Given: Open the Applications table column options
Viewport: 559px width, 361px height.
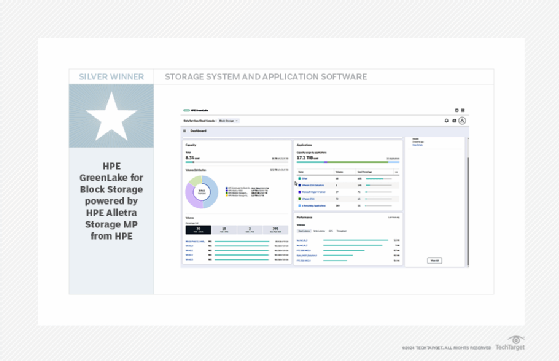Looking at the screenshot, I should click(x=396, y=172).
